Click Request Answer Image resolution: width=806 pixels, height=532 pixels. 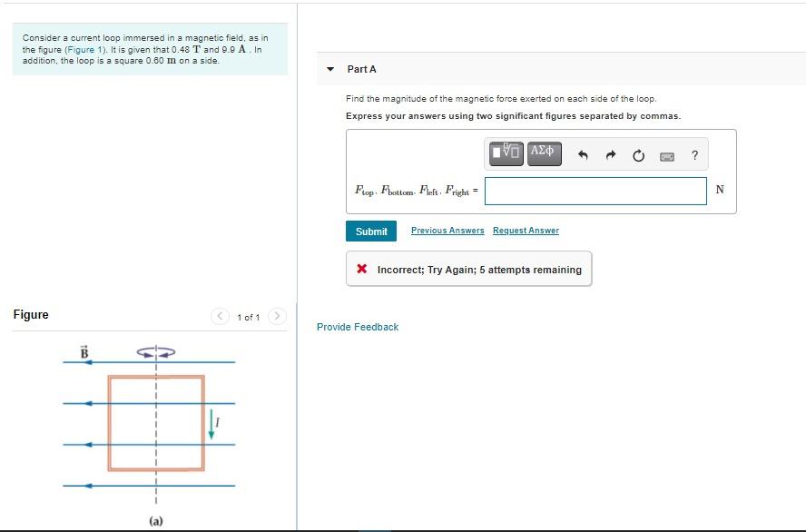tap(526, 231)
